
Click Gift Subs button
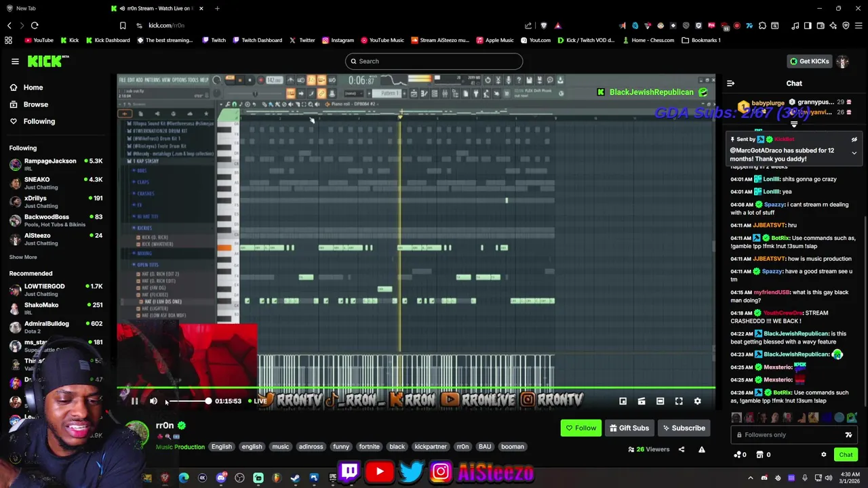click(x=629, y=428)
